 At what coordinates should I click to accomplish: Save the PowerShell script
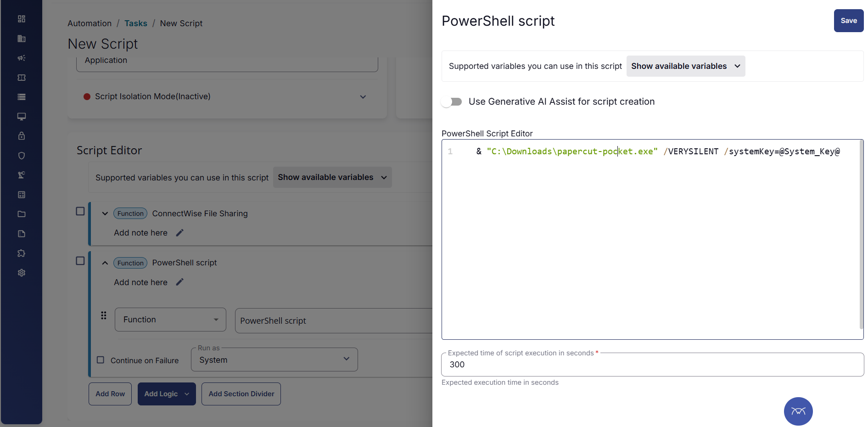[849, 21]
